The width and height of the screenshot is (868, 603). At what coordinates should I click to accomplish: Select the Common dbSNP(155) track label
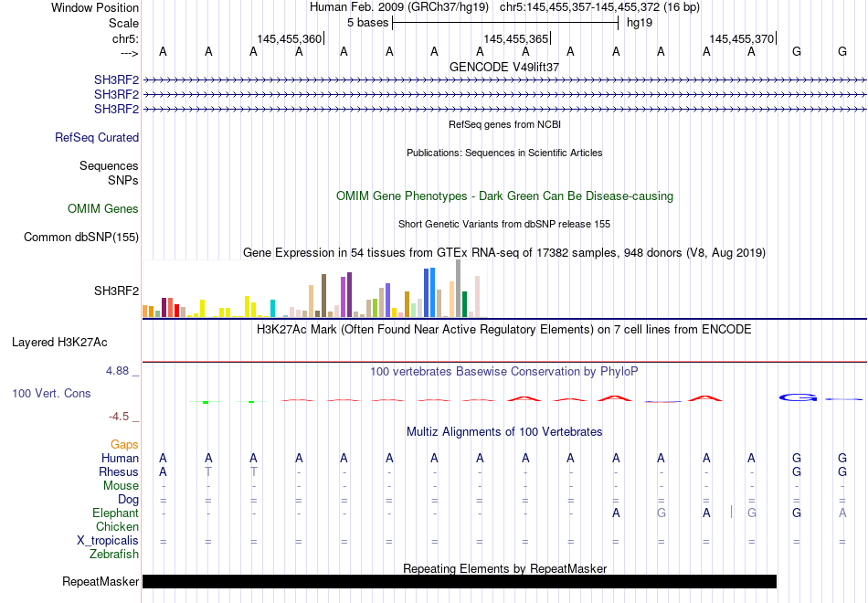[81, 237]
